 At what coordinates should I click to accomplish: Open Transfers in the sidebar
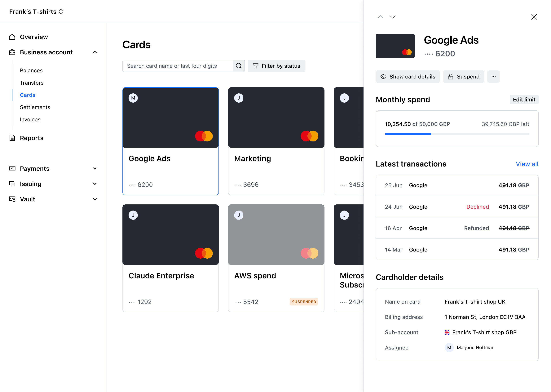[32, 83]
